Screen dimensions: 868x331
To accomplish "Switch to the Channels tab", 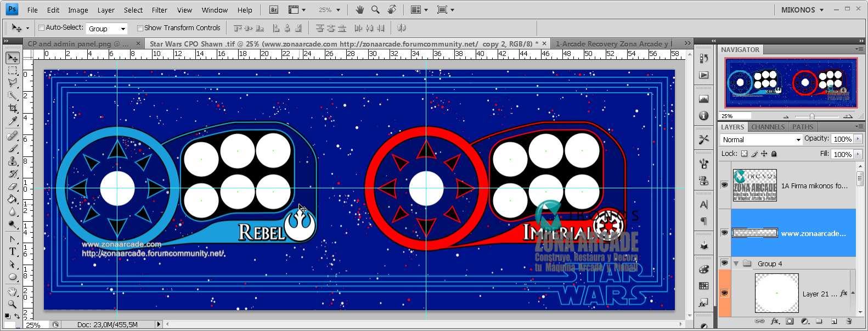I will pyautogui.click(x=768, y=127).
